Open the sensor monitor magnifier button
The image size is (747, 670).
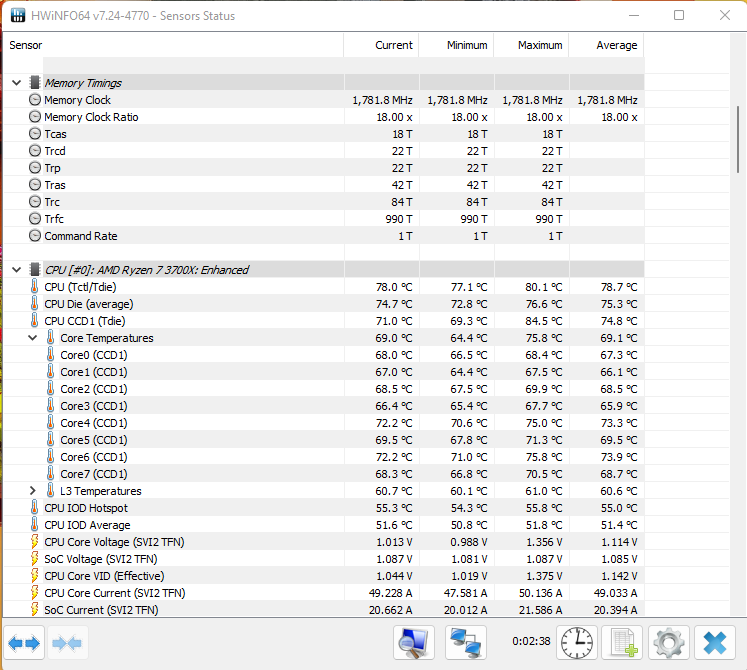[x=414, y=643]
